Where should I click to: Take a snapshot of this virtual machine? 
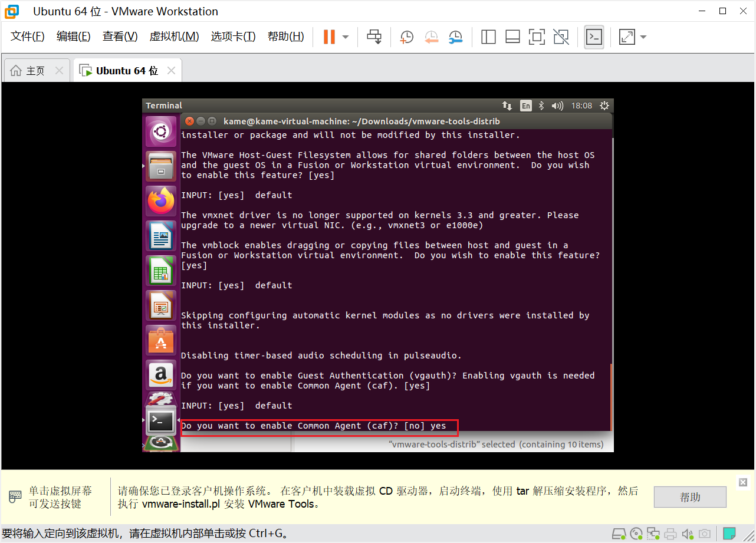tap(407, 37)
